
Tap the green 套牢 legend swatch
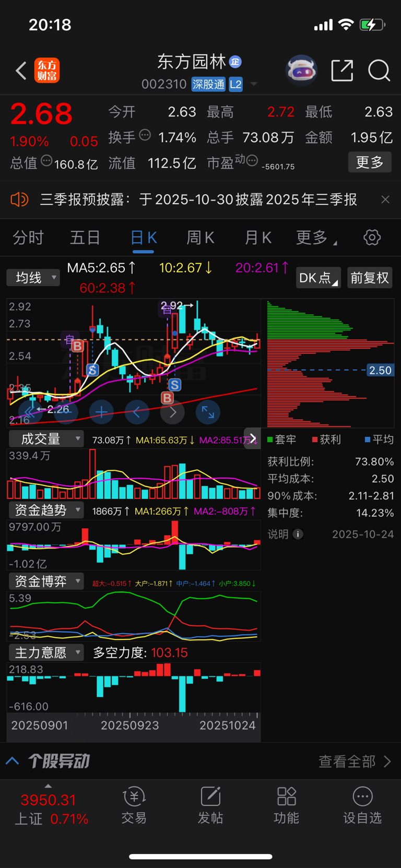point(270,439)
